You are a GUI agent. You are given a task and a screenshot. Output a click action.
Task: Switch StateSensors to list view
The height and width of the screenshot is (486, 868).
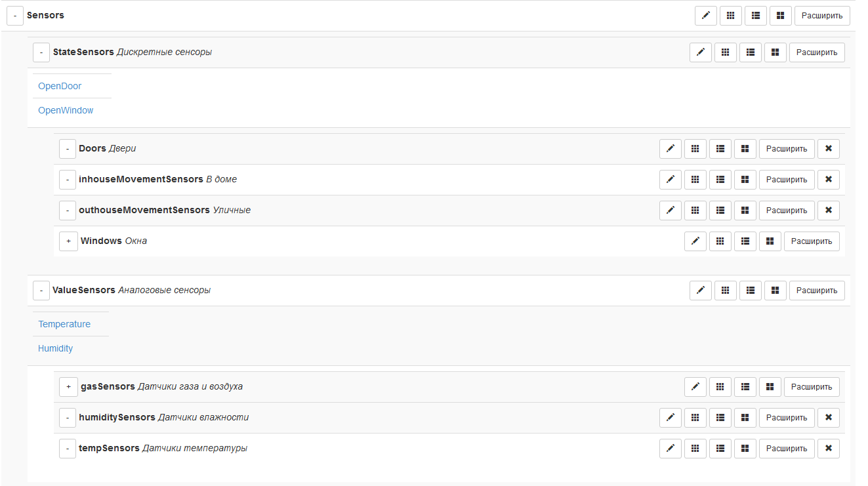750,52
